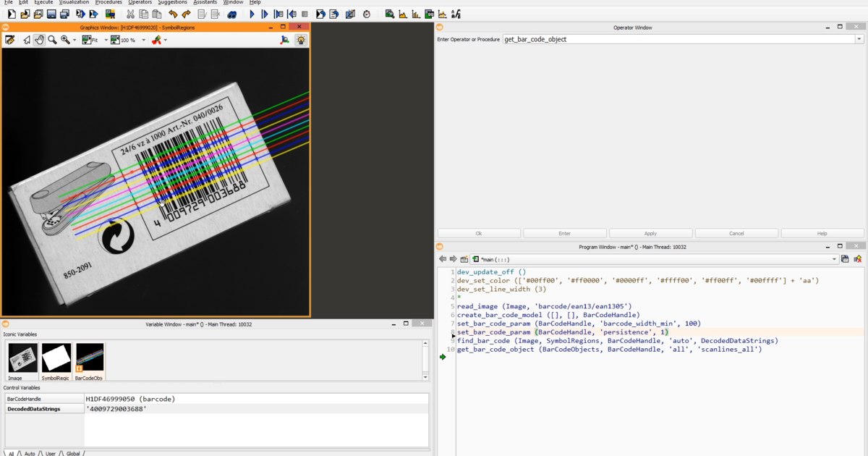The height and width of the screenshot is (456, 868).
Task: Click the Undo arrow icon
Action: point(173,14)
